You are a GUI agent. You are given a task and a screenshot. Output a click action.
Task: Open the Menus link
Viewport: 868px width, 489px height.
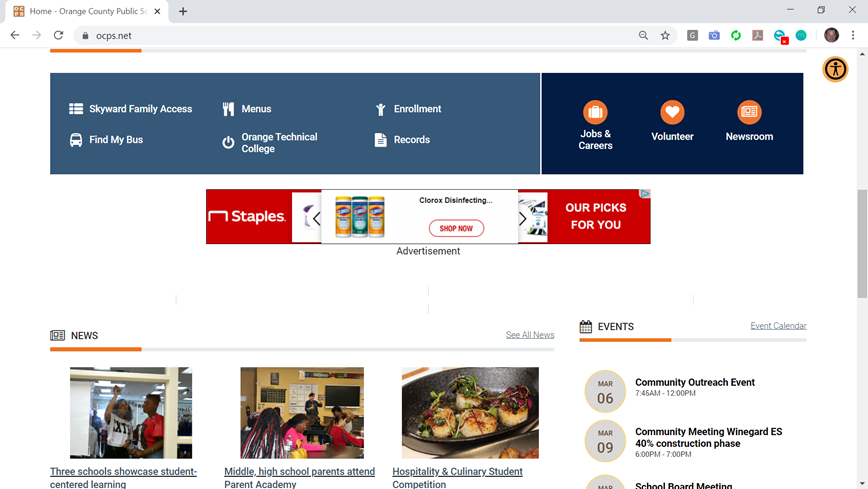click(x=256, y=109)
